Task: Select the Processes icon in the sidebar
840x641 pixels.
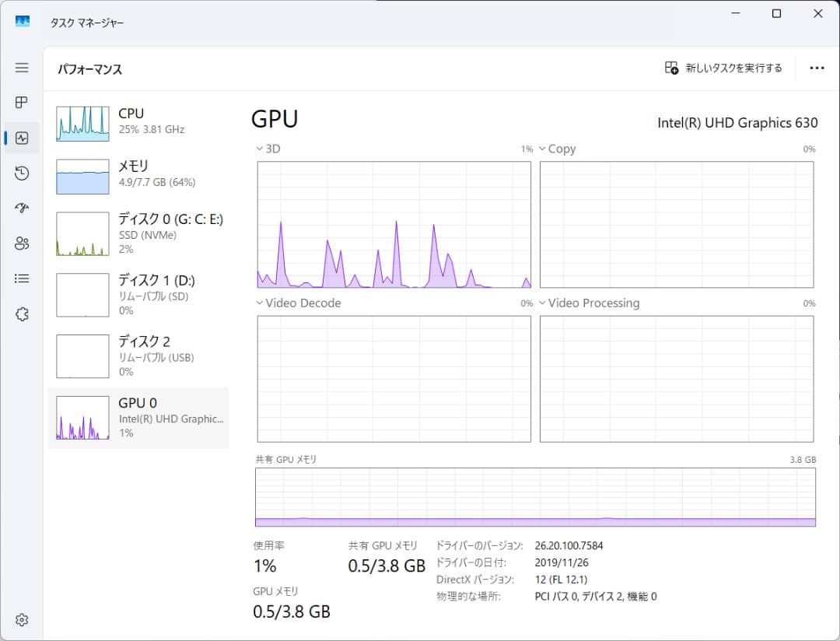Action: point(21,103)
